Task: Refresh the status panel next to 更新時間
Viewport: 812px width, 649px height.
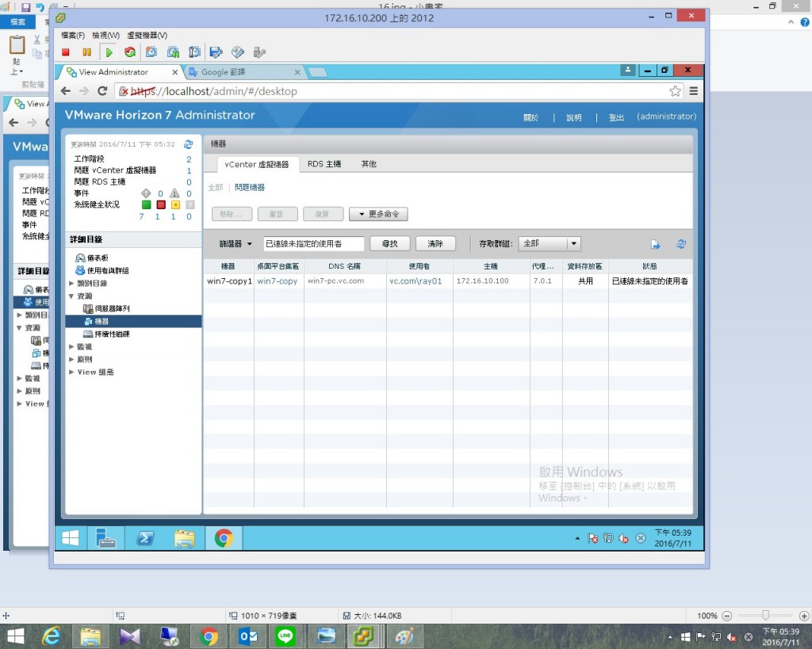Action: click(x=189, y=144)
